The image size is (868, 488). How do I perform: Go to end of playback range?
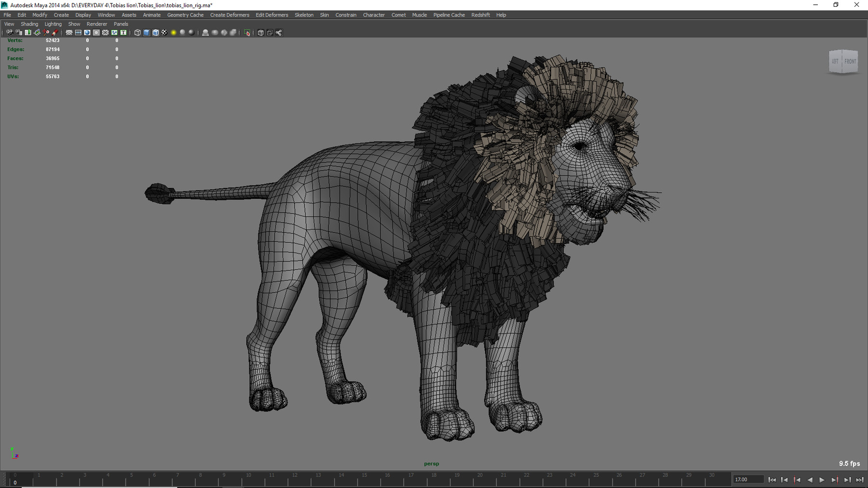click(860, 480)
